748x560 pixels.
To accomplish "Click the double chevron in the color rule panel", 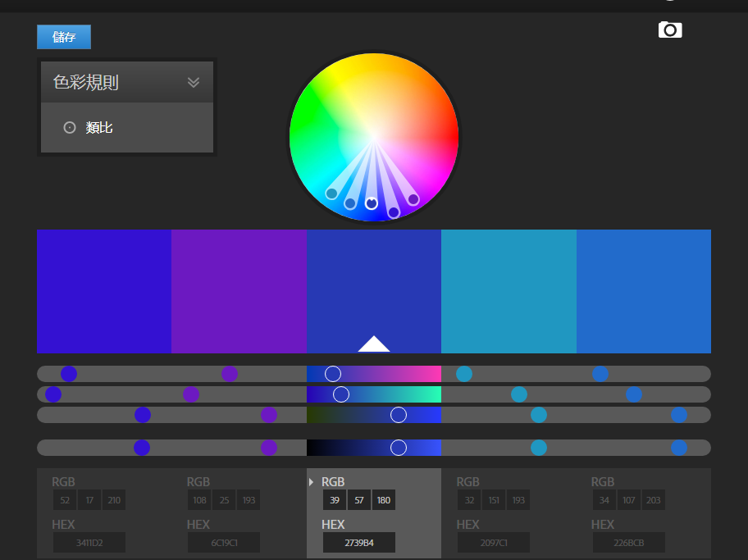I will coord(194,83).
